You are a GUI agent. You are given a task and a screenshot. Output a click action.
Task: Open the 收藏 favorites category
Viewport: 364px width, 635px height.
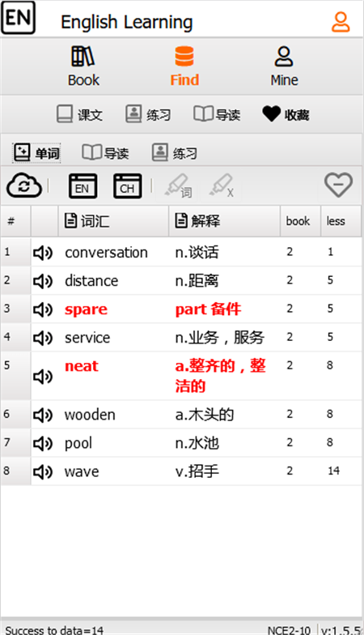point(286,115)
